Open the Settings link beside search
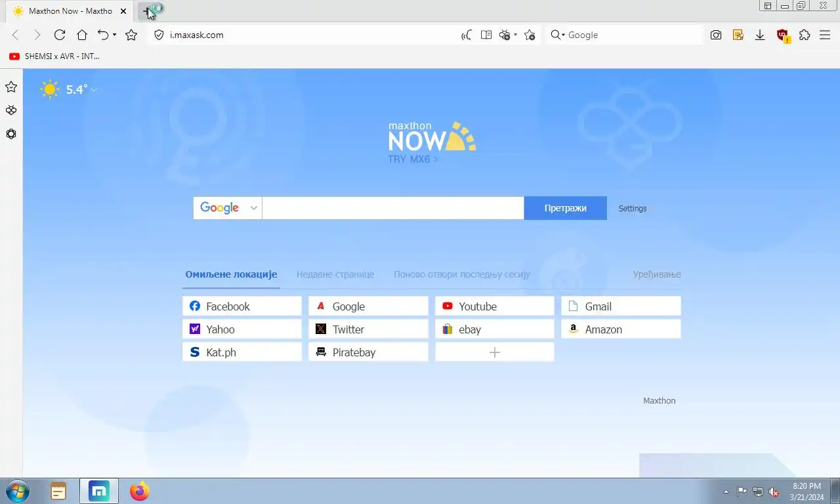This screenshot has height=504, width=840. coord(633,208)
